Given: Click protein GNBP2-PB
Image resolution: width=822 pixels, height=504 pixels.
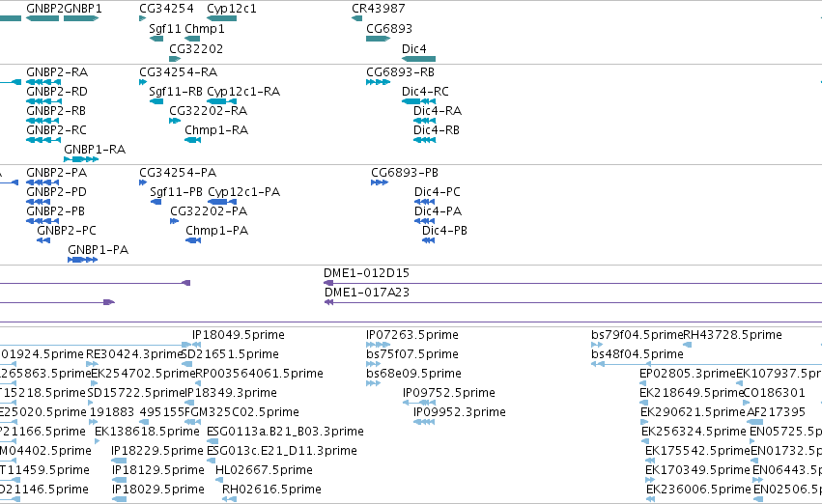Looking at the screenshot, I should [56, 211].
